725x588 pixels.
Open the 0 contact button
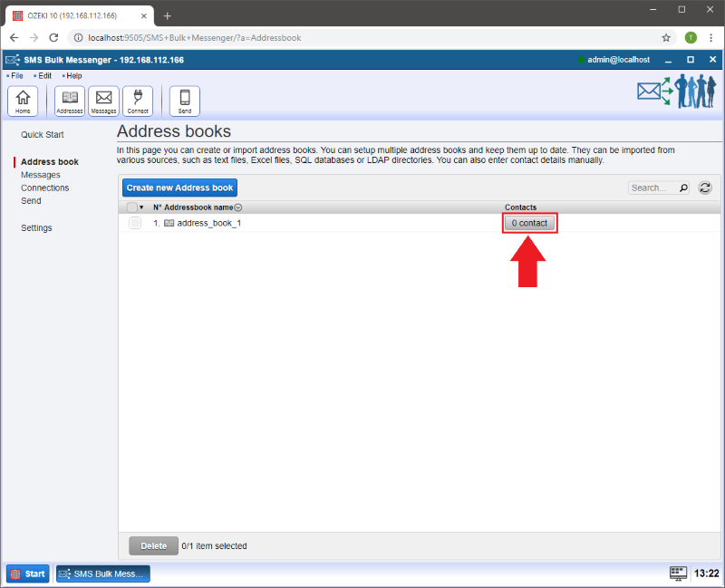point(529,223)
